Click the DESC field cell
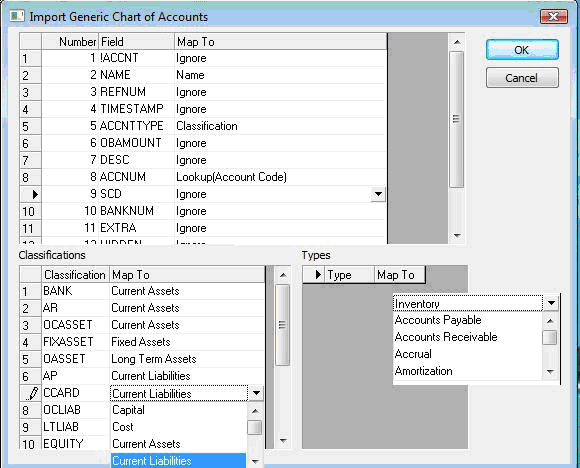The image size is (580, 468). click(x=136, y=160)
